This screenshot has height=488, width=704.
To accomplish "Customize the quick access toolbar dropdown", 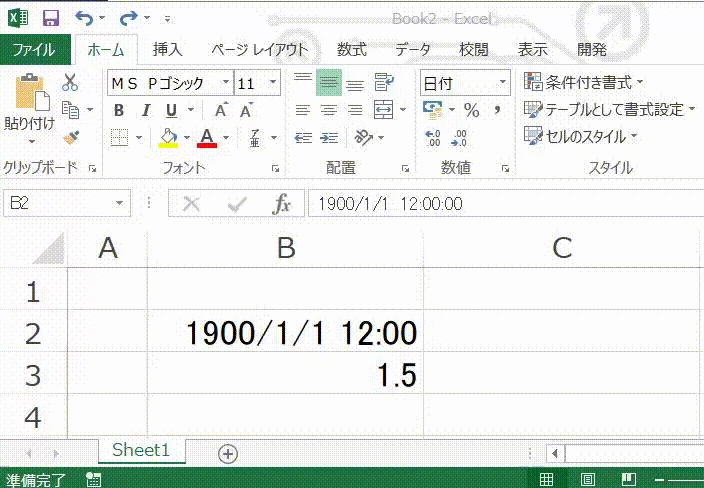I will [x=167, y=19].
